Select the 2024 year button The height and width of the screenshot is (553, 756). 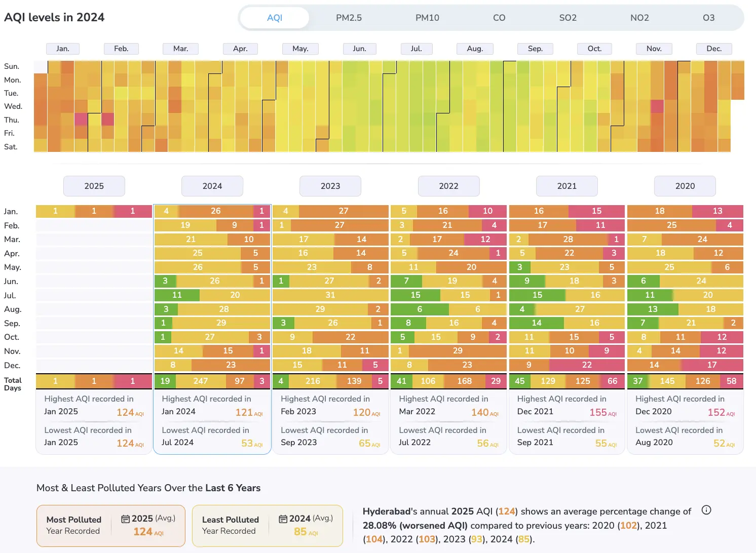212,186
